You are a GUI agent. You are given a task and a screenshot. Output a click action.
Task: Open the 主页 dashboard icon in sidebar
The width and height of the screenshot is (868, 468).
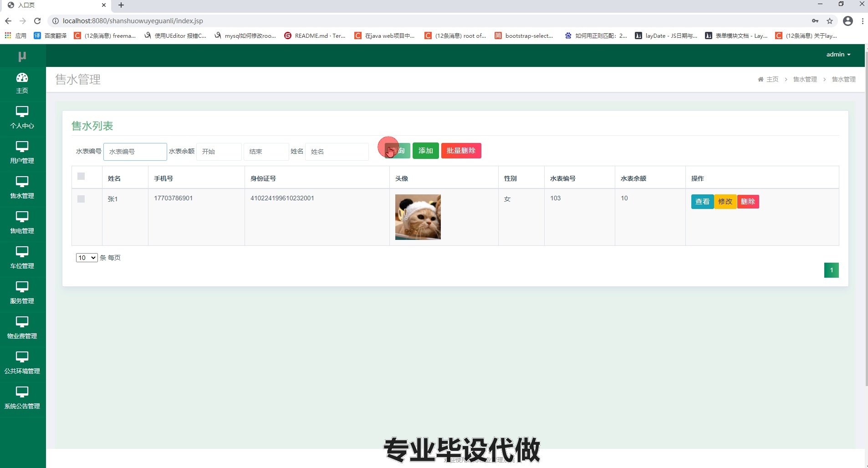22,78
